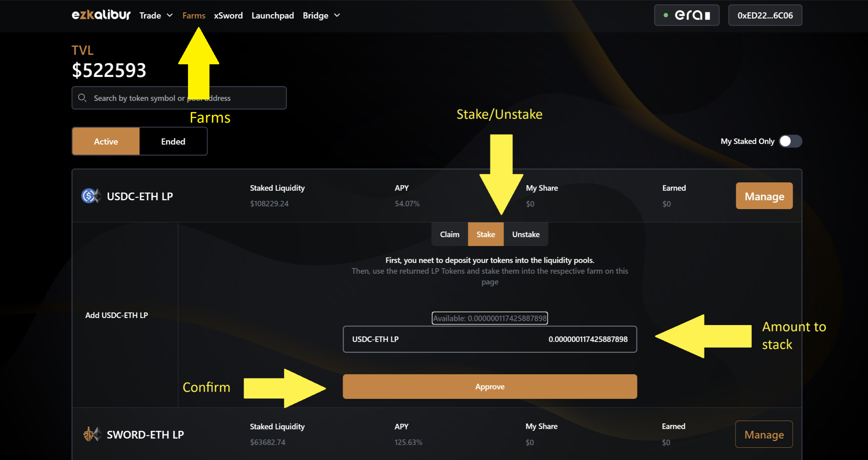Toggle My Staked Only switch
Screen dimensions: 868x460
[790, 141]
